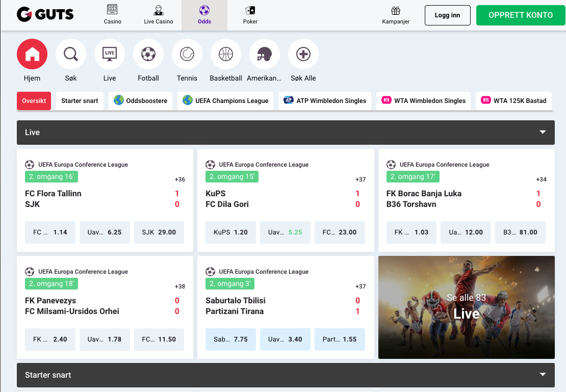Select the Fotball sport icon
The width and height of the screenshot is (566, 392).
coord(148,54)
